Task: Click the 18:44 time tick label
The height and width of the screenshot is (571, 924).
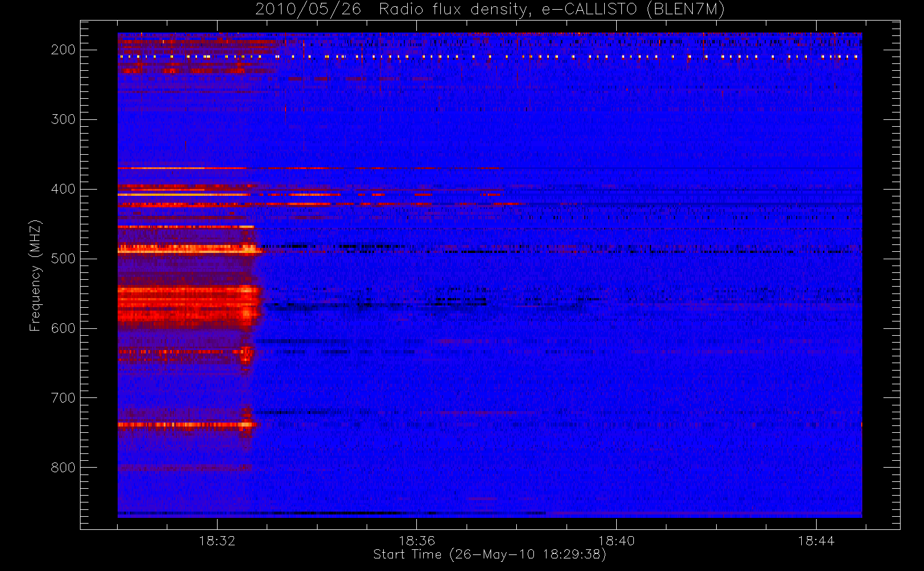Action: (816, 541)
